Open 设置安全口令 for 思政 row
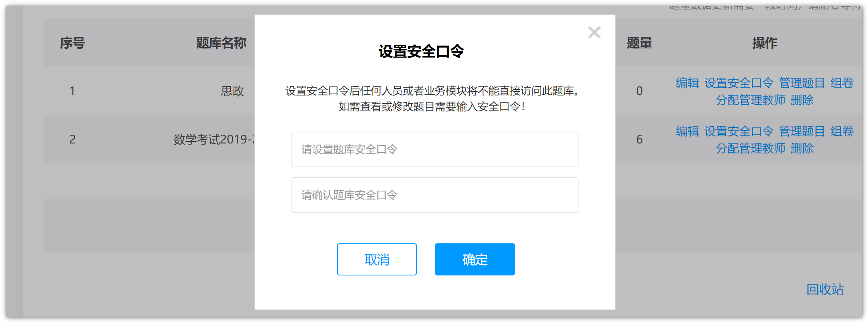 739,83
